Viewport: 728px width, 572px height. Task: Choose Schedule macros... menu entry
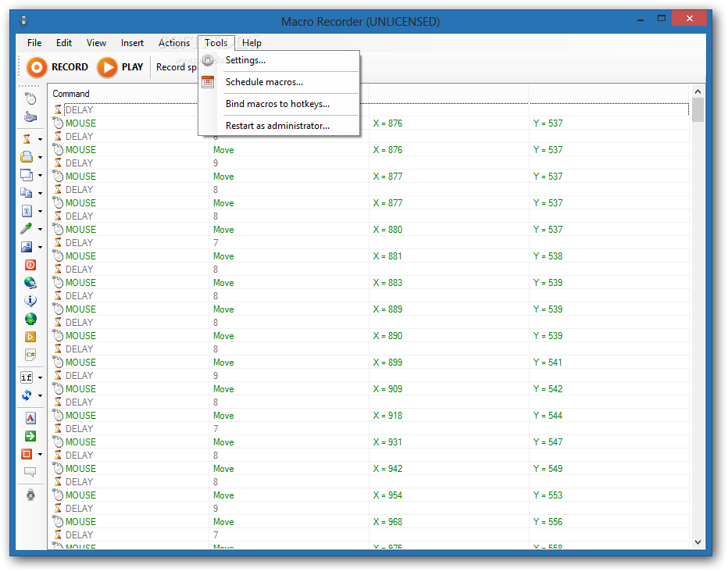coord(279,82)
